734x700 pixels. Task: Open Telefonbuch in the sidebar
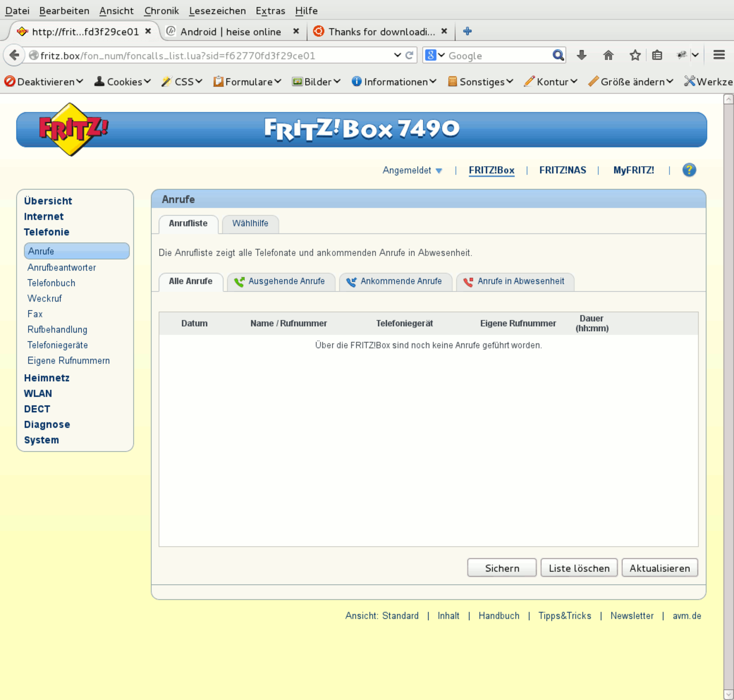51,283
